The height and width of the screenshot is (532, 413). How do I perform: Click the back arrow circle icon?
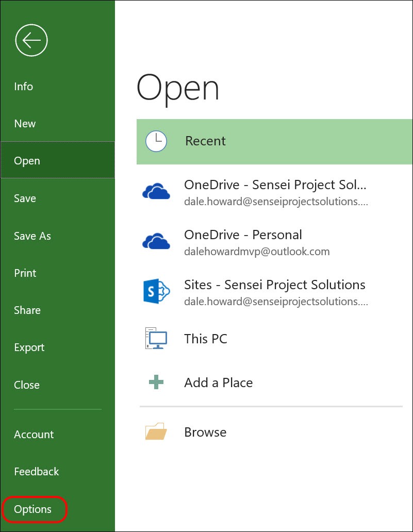point(31,40)
